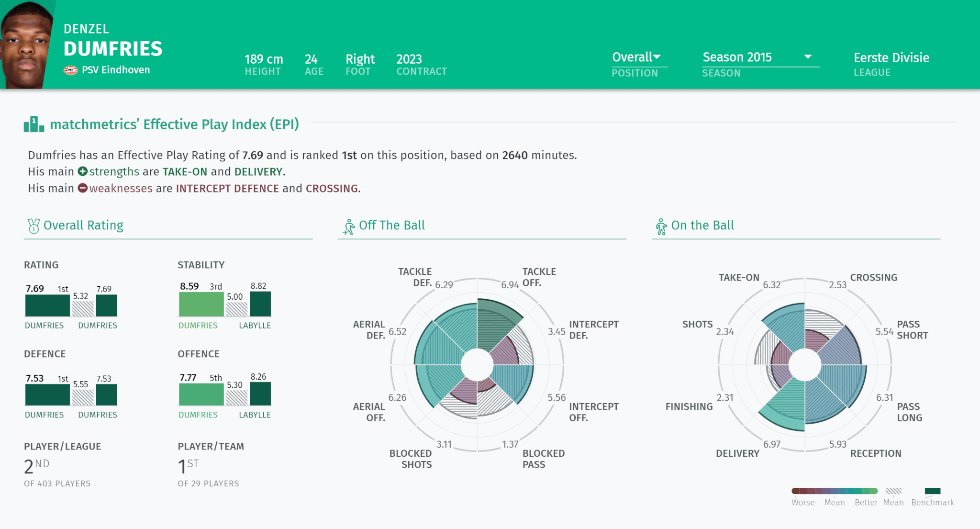Image resolution: width=980 pixels, height=529 pixels.
Task: Click the FINISHING radar label
Action: pyautogui.click(x=689, y=407)
